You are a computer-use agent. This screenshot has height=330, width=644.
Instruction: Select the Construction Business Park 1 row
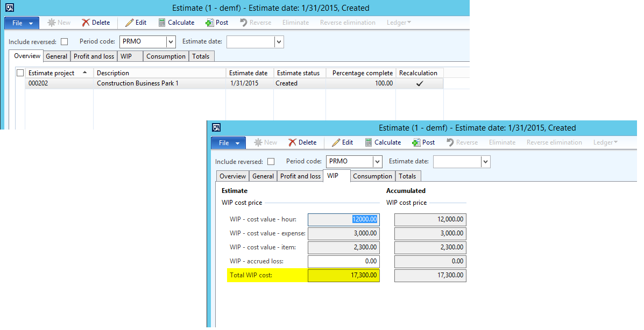137,83
